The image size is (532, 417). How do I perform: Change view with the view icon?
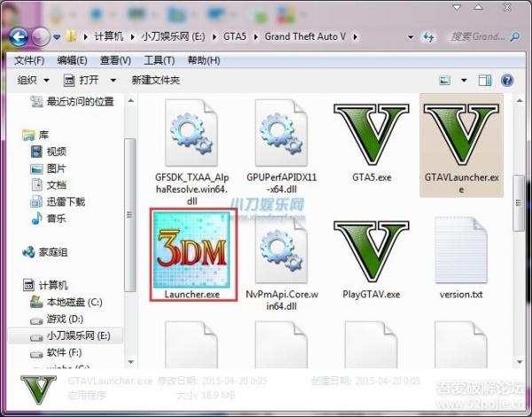(445, 81)
